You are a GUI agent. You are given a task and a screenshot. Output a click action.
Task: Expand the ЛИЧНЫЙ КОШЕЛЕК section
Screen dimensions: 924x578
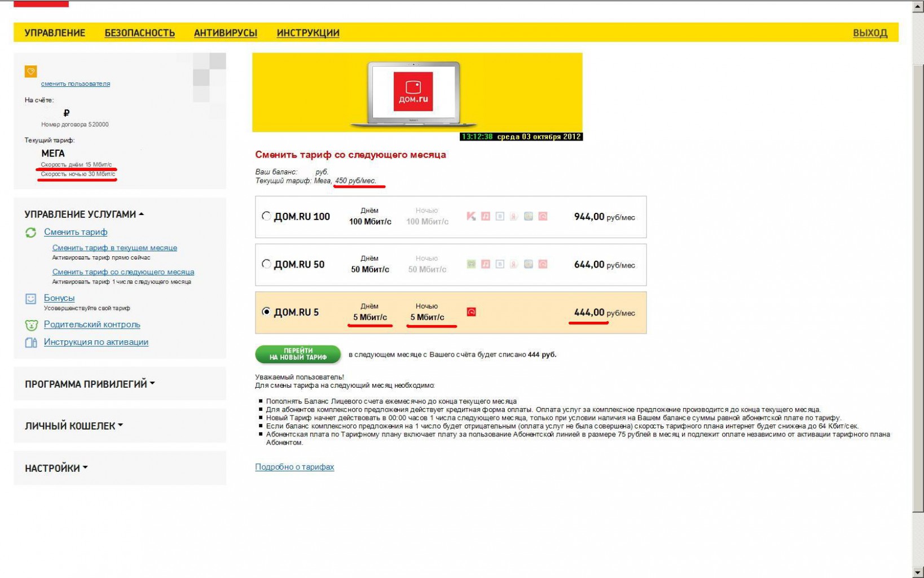pyautogui.click(x=74, y=426)
